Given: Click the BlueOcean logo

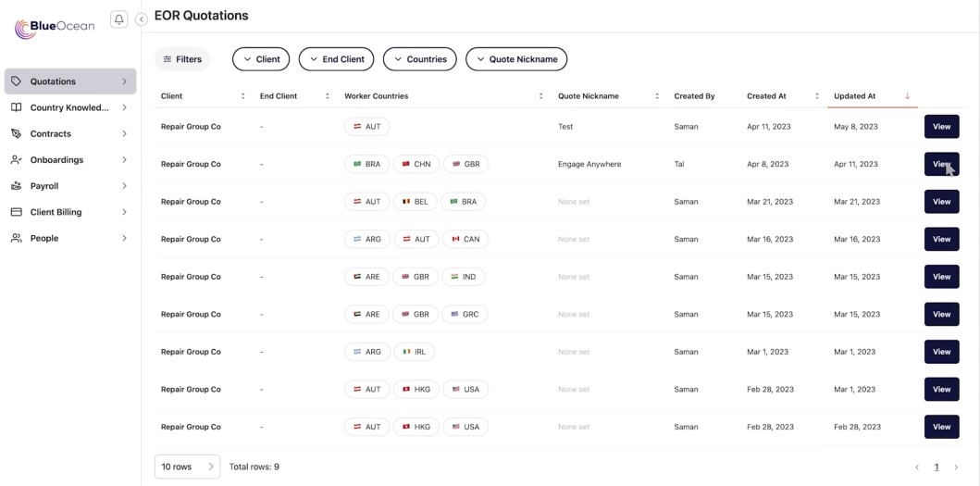Looking at the screenshot, I should point(55,28).
